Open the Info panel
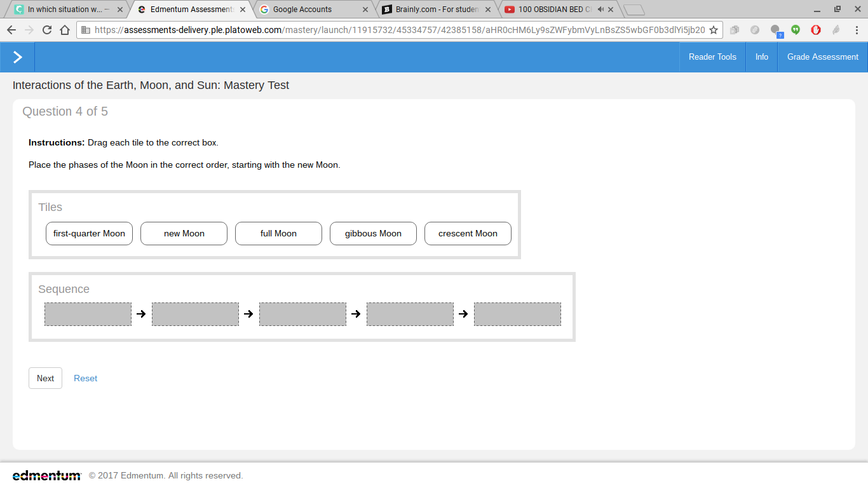This screenshot has width=868, height=488. (762, 57)
